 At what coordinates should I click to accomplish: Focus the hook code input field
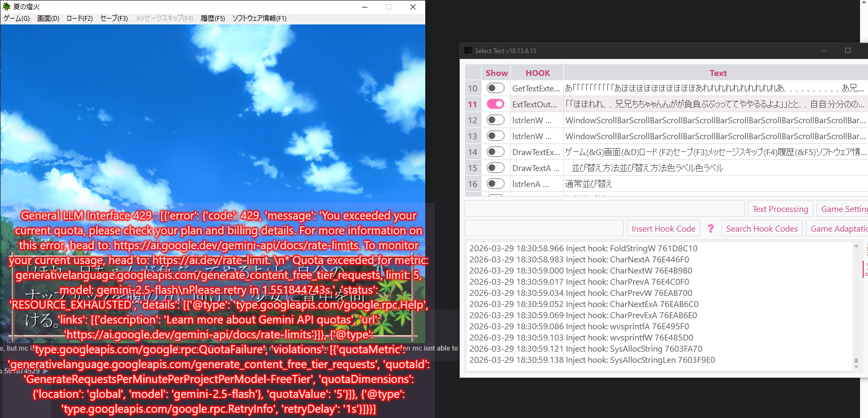tap(544, 228)
